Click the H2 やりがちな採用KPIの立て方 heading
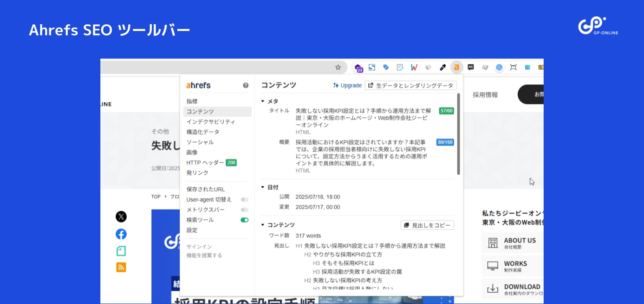644x304 pixels. [343, 254]
